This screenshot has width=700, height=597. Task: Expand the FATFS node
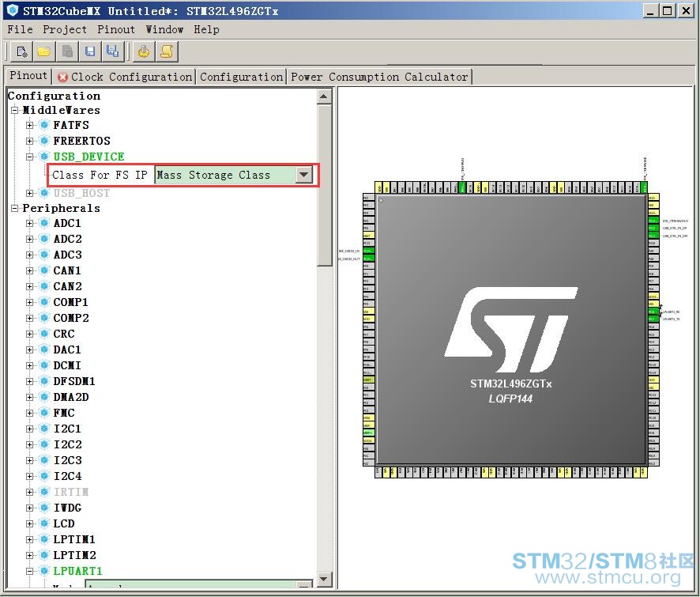[x=29, y=125]
